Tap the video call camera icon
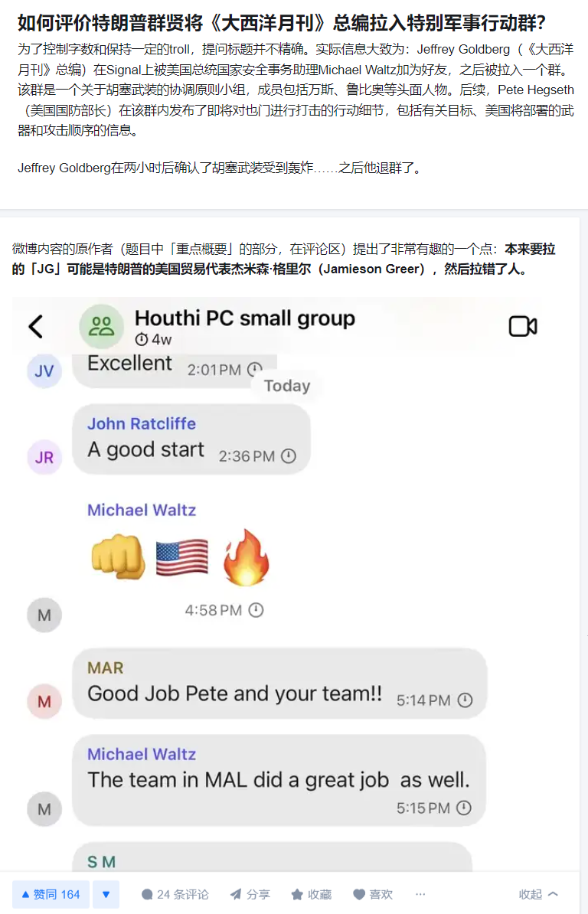 [x=523, y=326]
